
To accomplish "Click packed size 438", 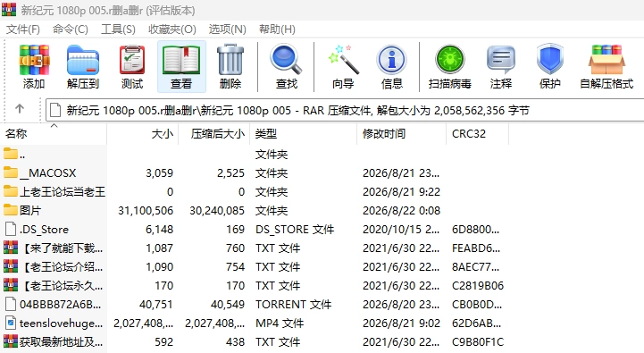I will pyautogui.click(x=235, y=342).
